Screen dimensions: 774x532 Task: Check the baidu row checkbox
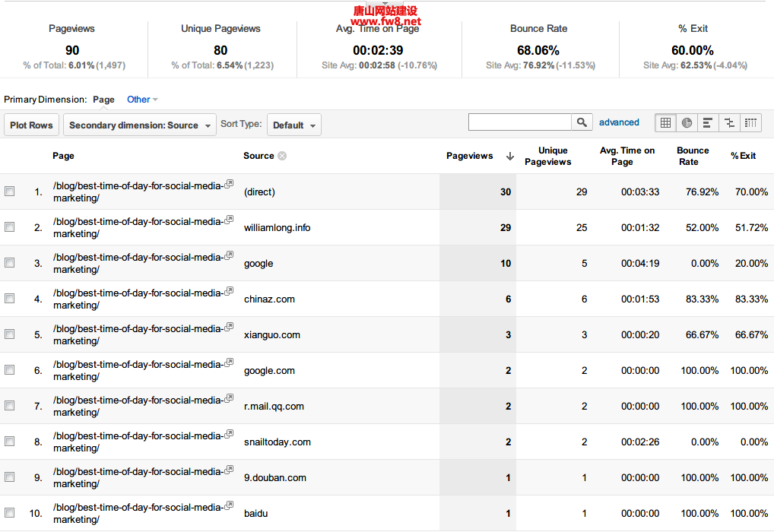point(9,512)
